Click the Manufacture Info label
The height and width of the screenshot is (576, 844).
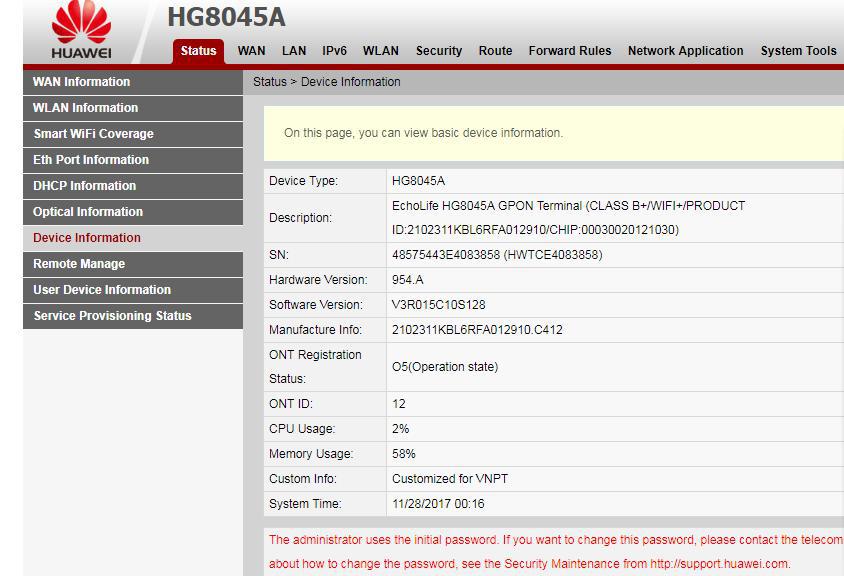point(315,330)
